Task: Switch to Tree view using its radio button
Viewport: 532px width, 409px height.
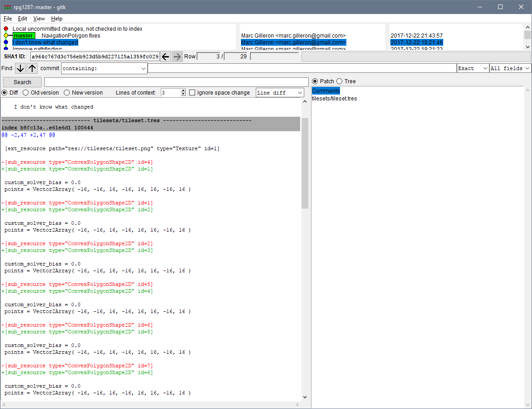Action: click(x=340, y=81)
